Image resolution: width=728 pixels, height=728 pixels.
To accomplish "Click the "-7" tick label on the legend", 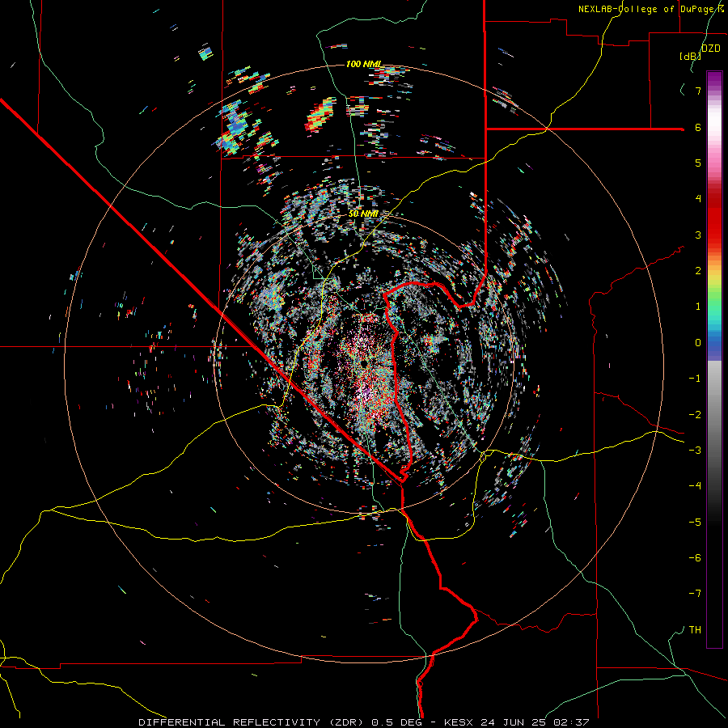I will pos(695,594).
